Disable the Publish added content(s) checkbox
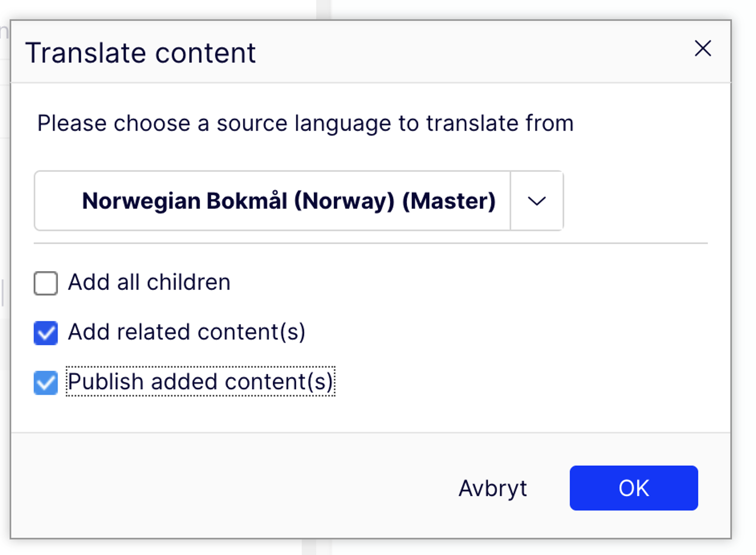Screen dimensions: 756x555 (46, 382)
